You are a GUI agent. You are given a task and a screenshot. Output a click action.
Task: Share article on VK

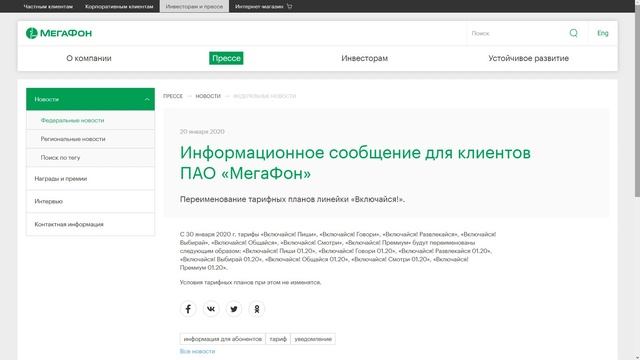(211, 309)
